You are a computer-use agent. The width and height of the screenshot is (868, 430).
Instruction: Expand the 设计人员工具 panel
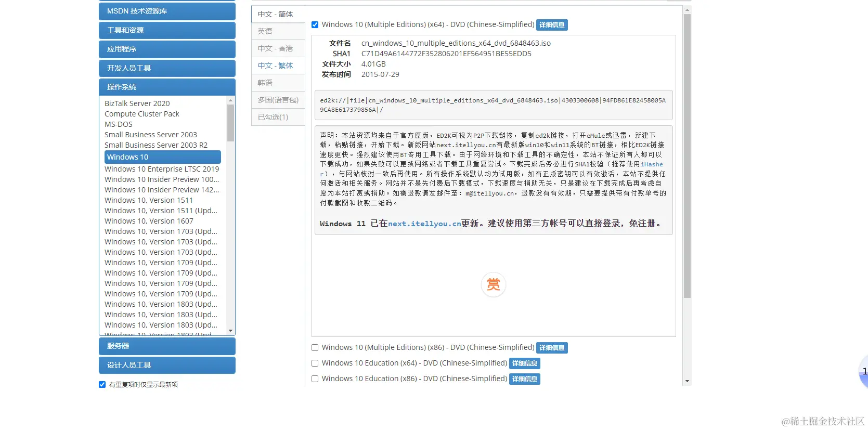(x=167, y=365)
